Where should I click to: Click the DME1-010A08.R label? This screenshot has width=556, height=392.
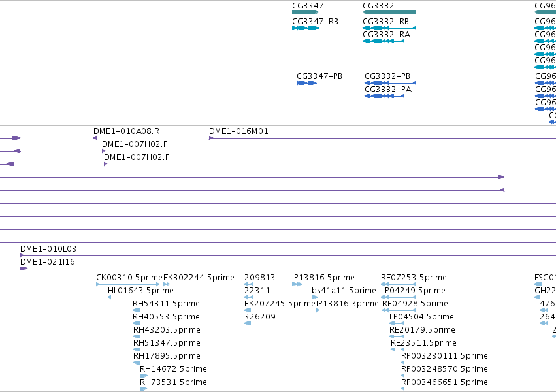point(127,131)
